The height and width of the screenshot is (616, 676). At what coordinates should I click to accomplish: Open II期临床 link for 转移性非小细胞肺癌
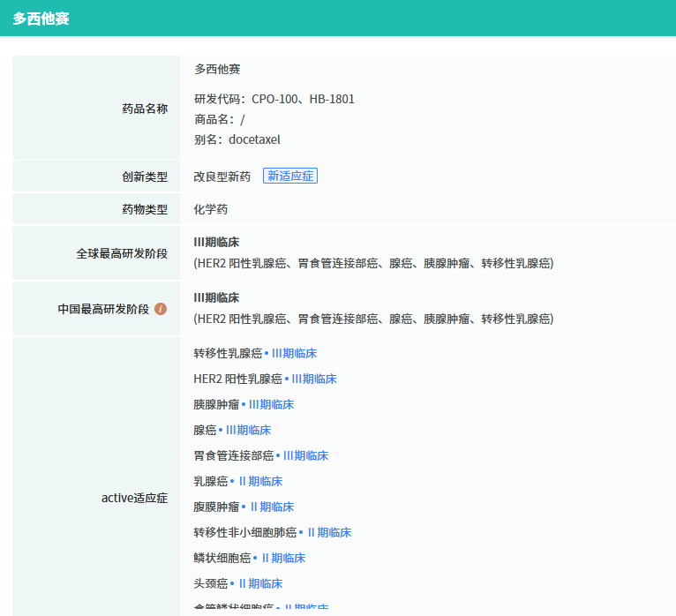(x=329, y=532)
